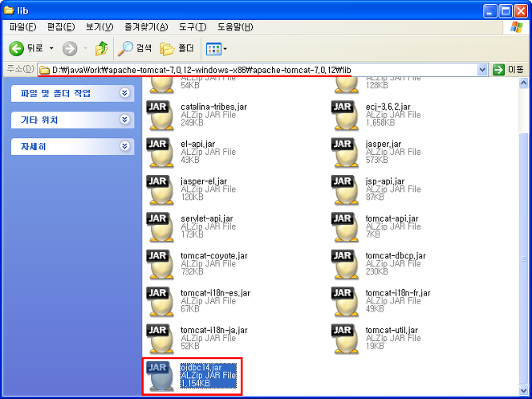Click the ecj-3.6.2.jar name text
This screenshot has width=532, height=399.
388,107
